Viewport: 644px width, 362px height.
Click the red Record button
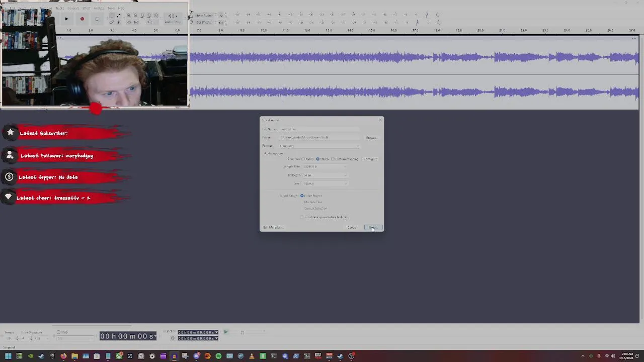82,19
